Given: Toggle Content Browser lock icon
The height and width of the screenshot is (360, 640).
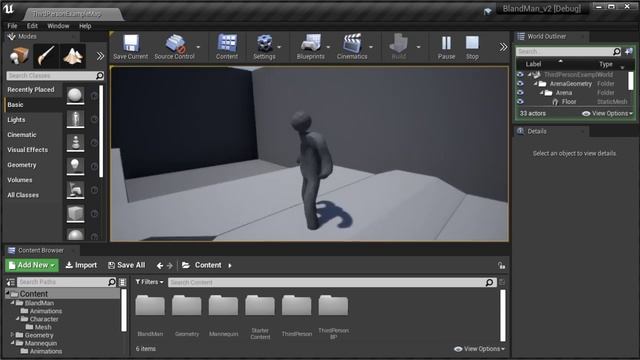Looking at the screenshot, I should click(x=502, y=266).
